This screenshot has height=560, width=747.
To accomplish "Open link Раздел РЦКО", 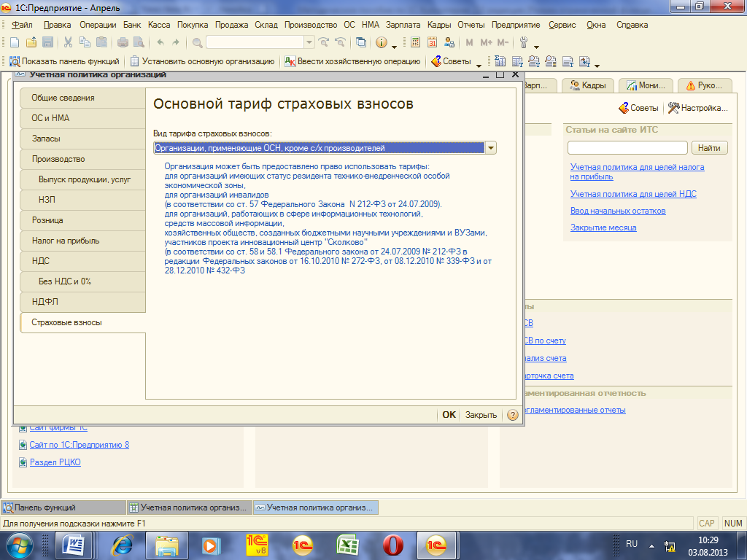I will coord(55,462).
